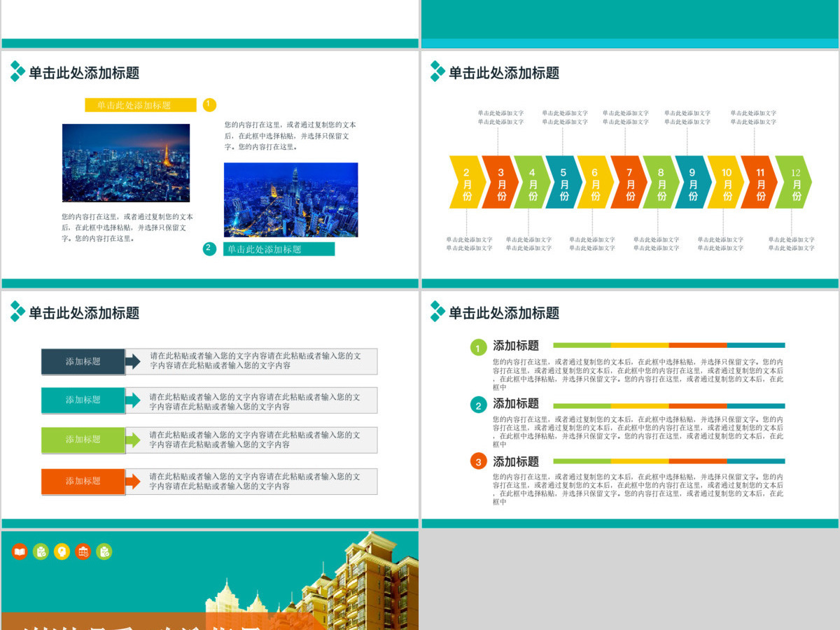
Task: Click the orange circle 3 in numbered list slide
Action: point(478,462)
